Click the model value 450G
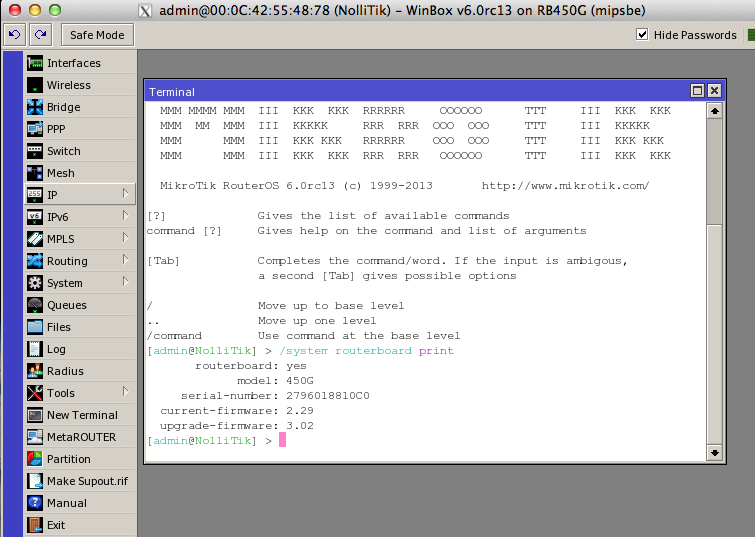The width and height of the screenshot is (755, 537). click(299, 381)
